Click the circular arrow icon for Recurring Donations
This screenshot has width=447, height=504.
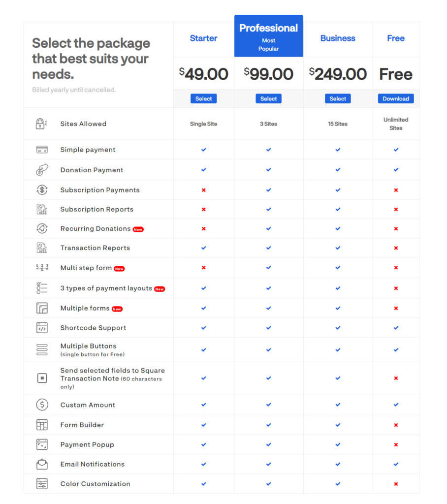point(42,228)
